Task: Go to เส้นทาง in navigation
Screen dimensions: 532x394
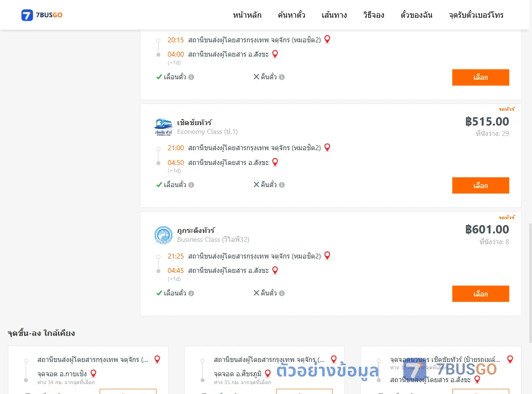Action: tap(334, 15)
